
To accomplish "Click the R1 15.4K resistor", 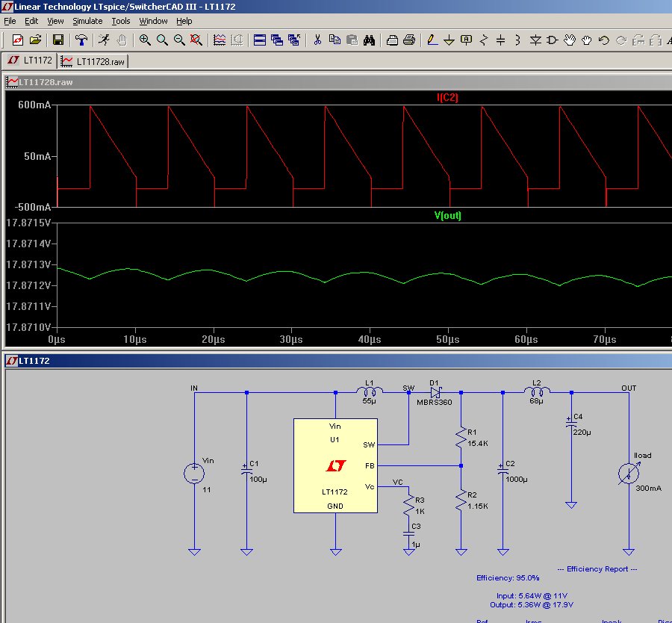I will coord(461,438).
